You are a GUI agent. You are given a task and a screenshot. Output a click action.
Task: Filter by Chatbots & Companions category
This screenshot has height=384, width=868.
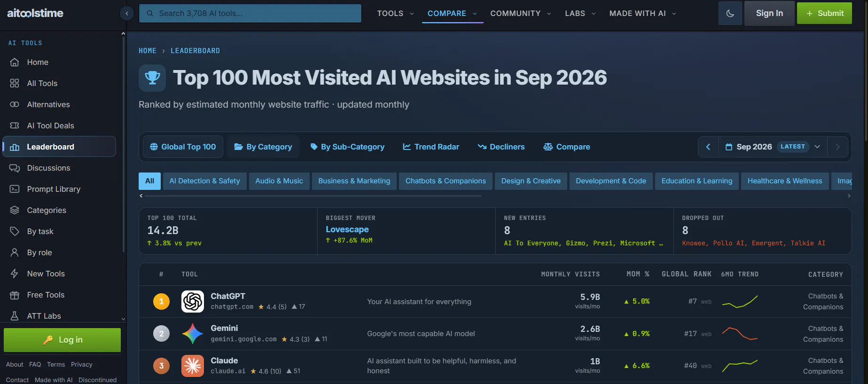tap(446, 181)
